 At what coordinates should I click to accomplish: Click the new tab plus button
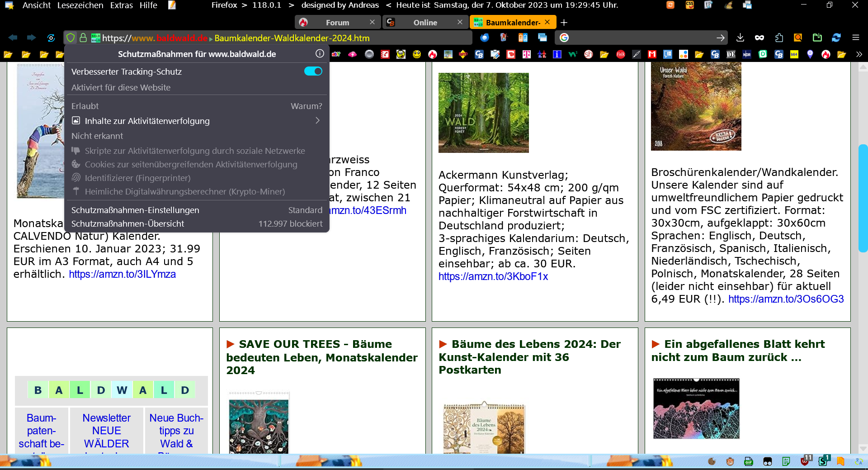pos(564,23)
